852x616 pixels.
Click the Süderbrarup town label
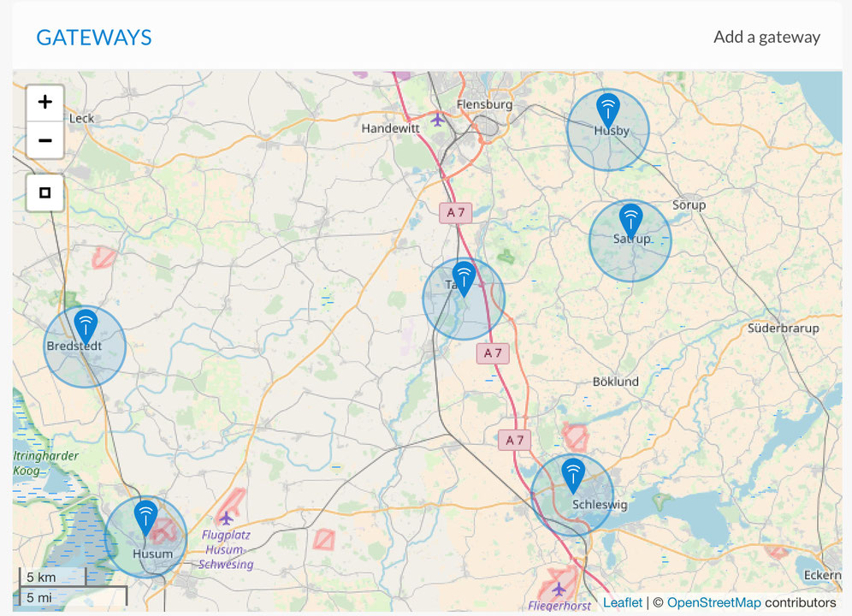[x=783, y=328]
